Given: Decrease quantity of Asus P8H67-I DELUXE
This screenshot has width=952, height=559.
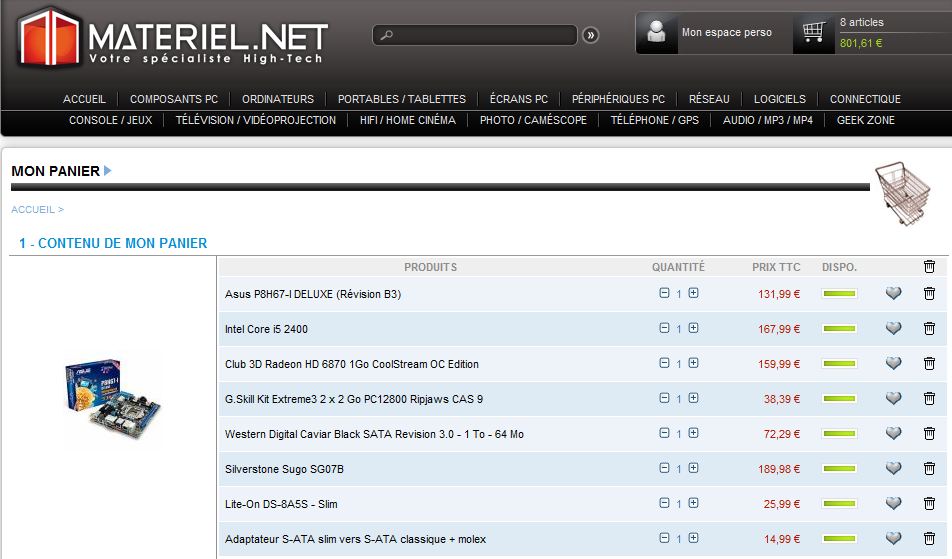Looking at the screenshot, I should [x=664, y=293].
